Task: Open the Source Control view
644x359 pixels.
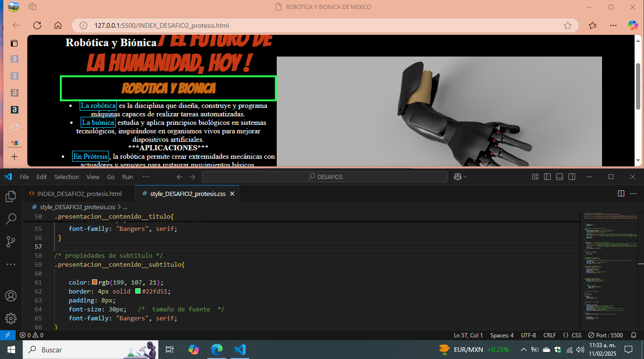Action: [x=10, y=242]
